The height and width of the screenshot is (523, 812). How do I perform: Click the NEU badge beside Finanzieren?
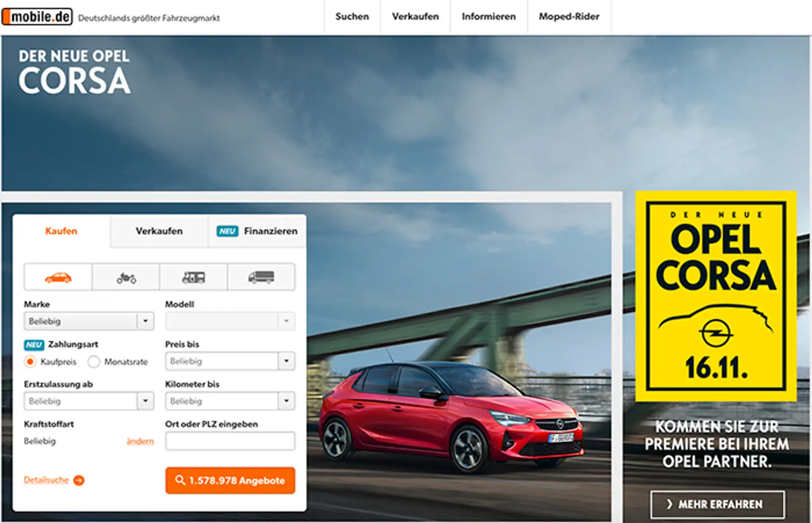point(227,231)
